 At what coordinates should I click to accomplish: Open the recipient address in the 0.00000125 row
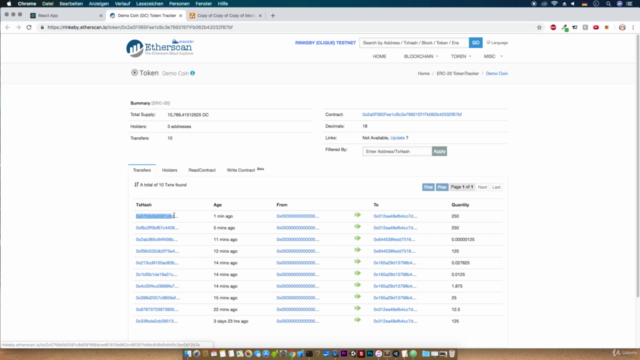coord(394,240)
